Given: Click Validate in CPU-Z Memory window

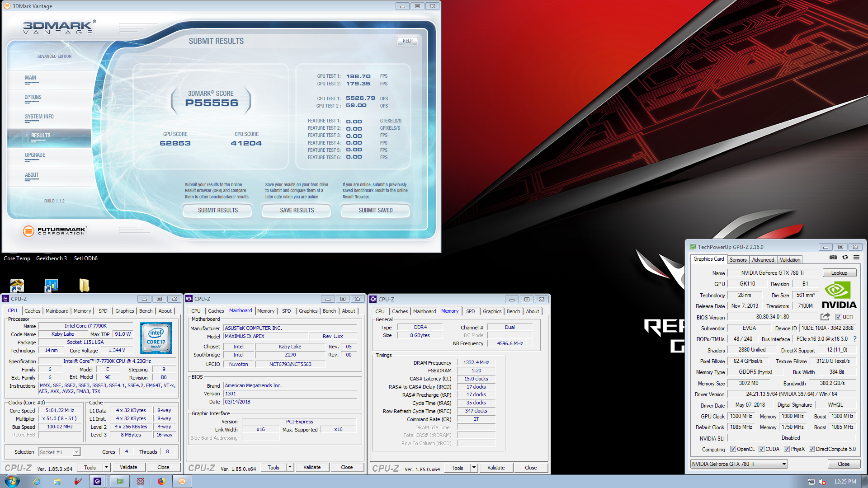Looking at the screenshot, I should pos(496,468).
